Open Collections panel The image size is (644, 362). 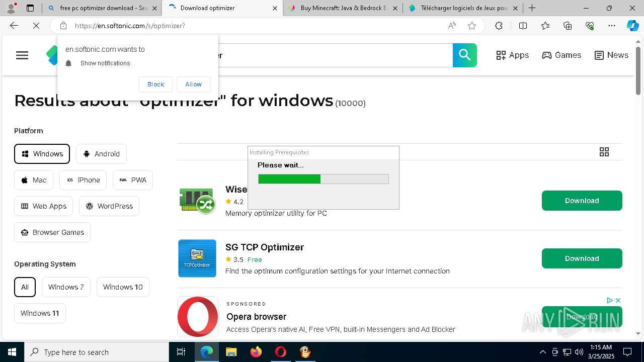568,26
